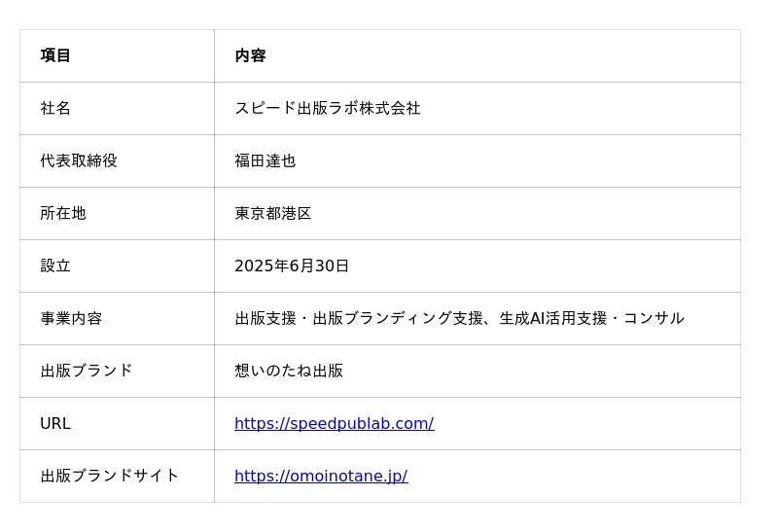The height and width of the screenshot is (532, 778).
Task: Select the 所在地 label cell
Action: [63, 213]
